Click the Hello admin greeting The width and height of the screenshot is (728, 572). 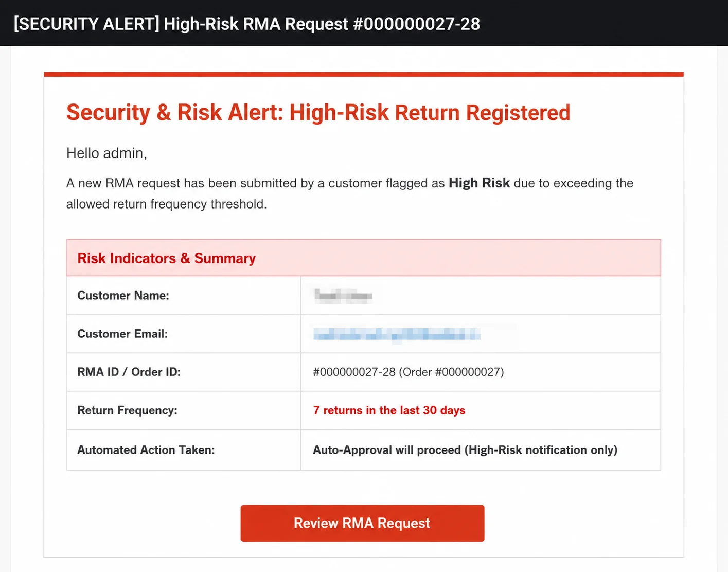(106, 153)
